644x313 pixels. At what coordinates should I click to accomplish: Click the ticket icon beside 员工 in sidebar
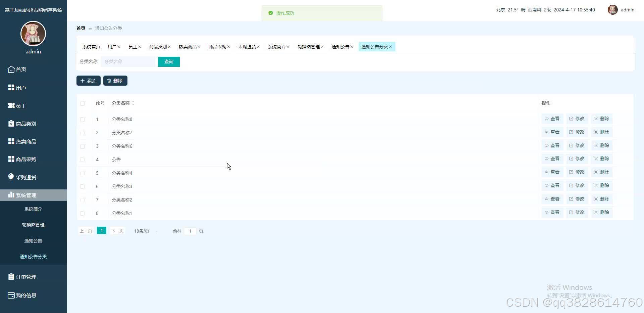11,105
